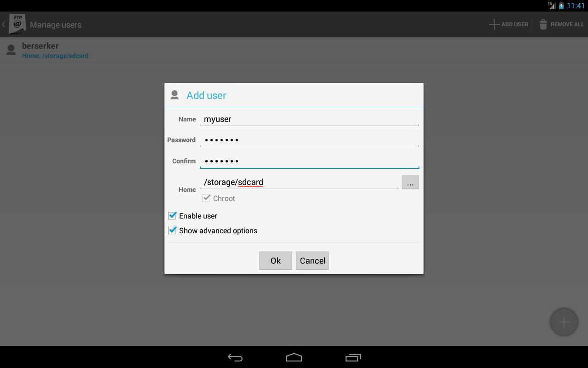Browse for home folder with the ... button
Image resolution: width=588 pixels, height=368 pixels.
coord(410,182)
